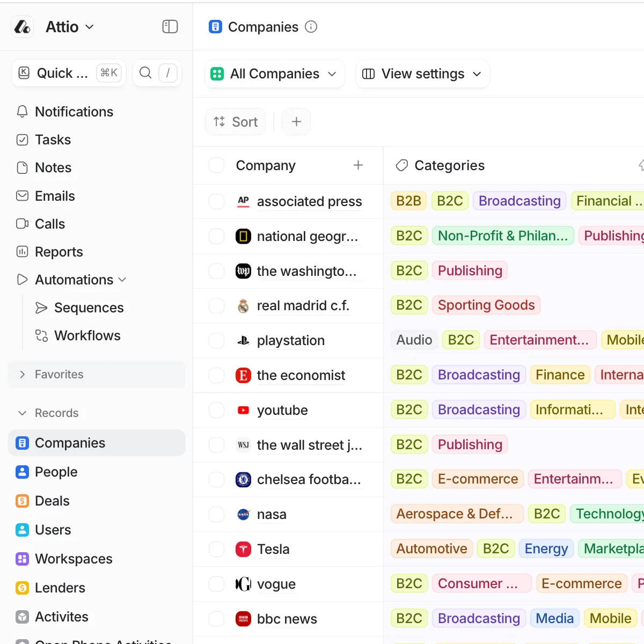Screen dimensions: 644x644
Task: Click the Attio logo icon
Action: point(23,27)
